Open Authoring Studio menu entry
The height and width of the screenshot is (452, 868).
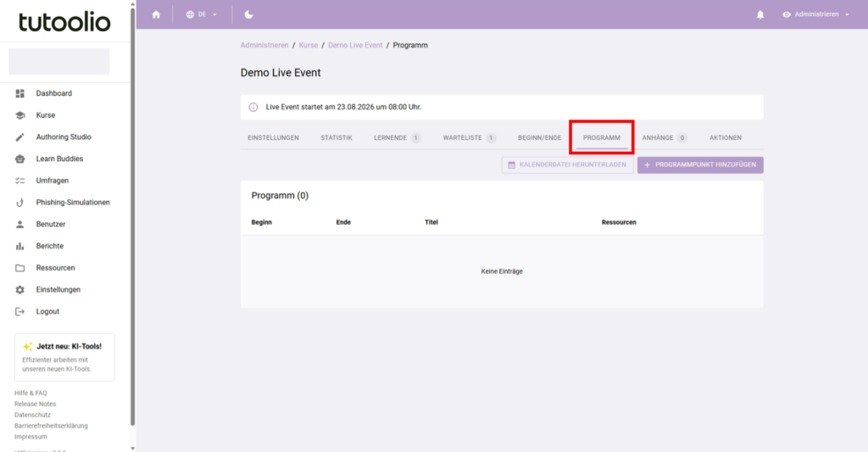[64, 137]
